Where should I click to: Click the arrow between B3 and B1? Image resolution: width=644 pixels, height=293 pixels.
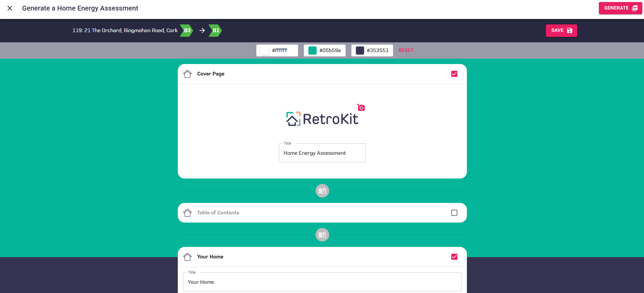tap(202, 30)
